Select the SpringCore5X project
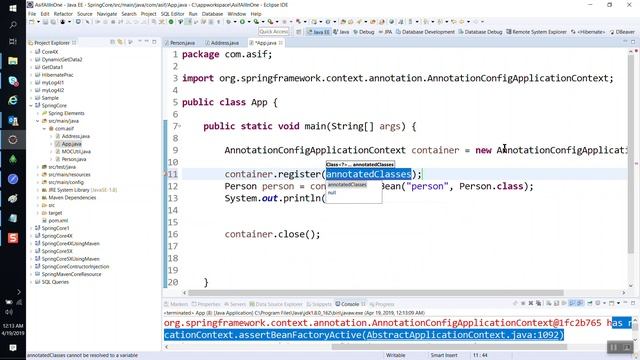This screenshot has height=360, width=640. tap(57, 251)
